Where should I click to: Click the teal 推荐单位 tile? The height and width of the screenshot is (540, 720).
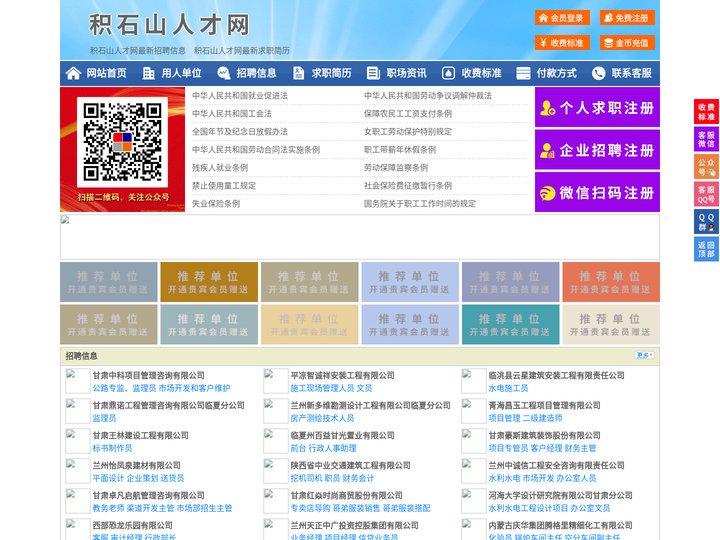[x=511, y=324]
